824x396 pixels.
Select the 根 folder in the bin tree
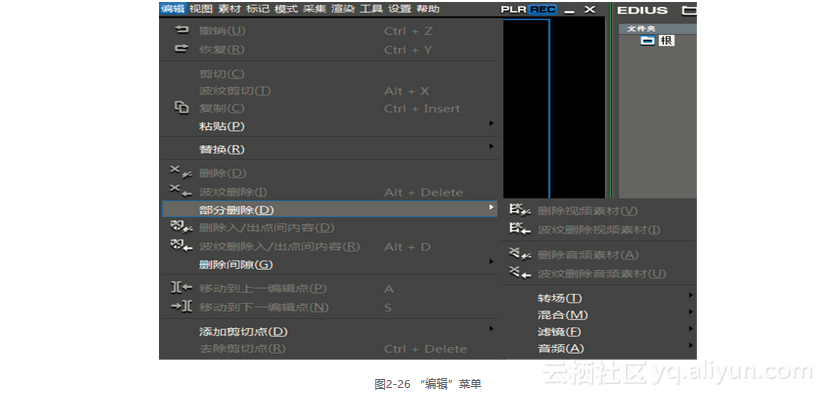pyautogui.click(x=666, y=40)
